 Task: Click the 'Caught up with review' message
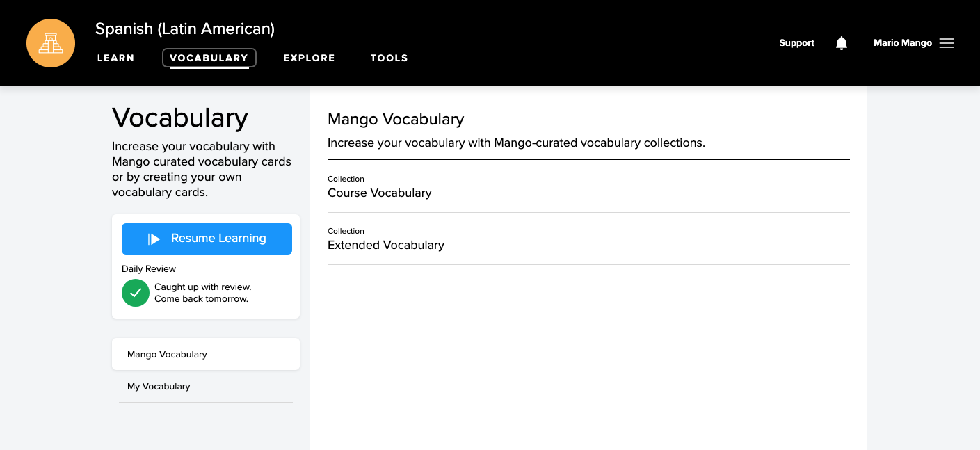(x=202, y=293)
